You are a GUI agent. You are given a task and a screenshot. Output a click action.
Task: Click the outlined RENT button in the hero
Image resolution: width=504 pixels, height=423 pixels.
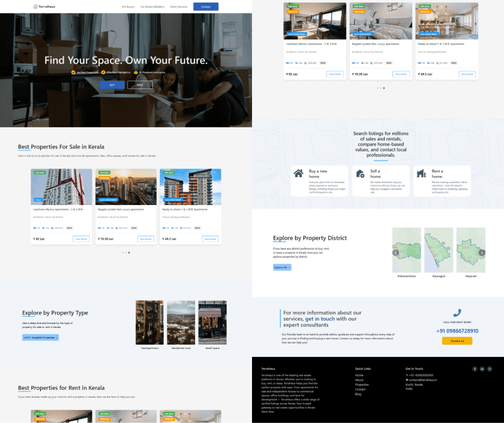140,85
